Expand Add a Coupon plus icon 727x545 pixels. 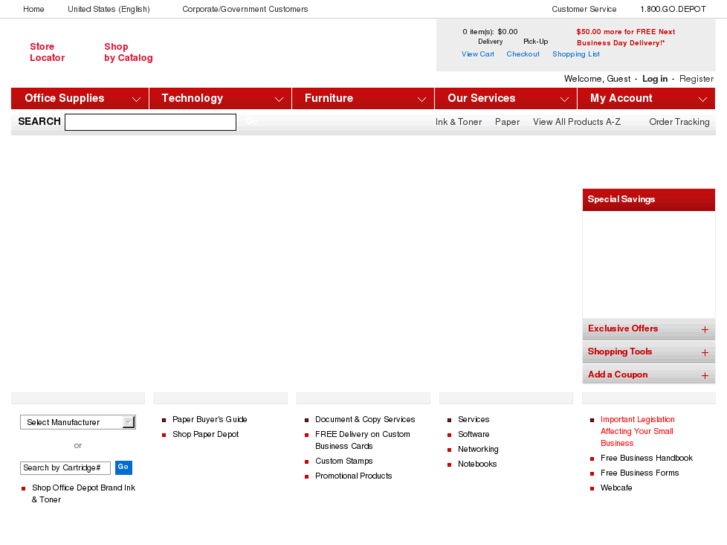pos(705,375)
